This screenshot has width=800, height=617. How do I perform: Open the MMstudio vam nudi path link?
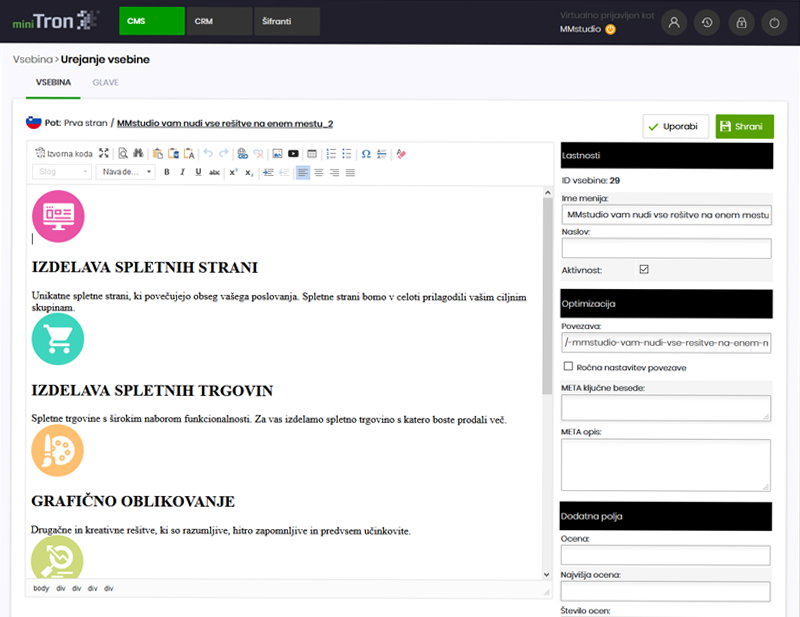(x=225, y=124)
